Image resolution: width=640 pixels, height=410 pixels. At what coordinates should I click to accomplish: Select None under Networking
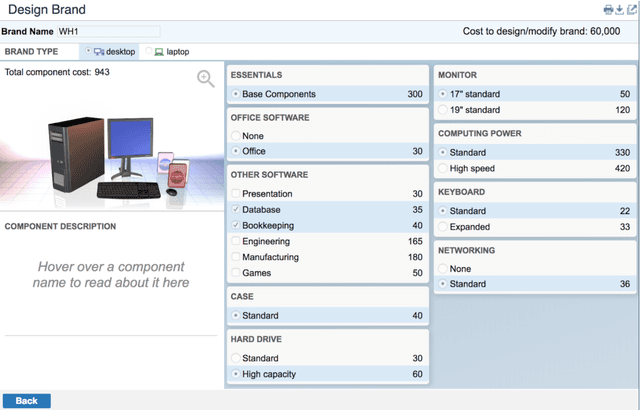443,269
